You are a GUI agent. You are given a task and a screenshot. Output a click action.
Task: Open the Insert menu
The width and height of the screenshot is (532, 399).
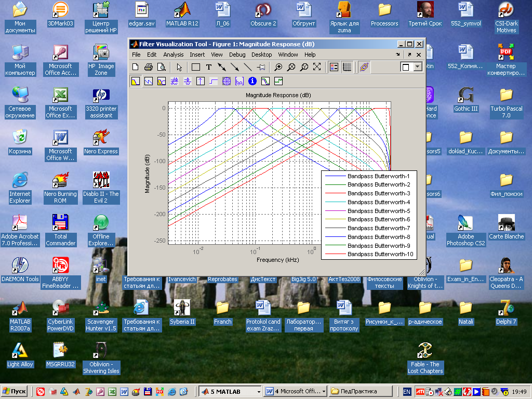pyautogui.click(x=197, y=55)
